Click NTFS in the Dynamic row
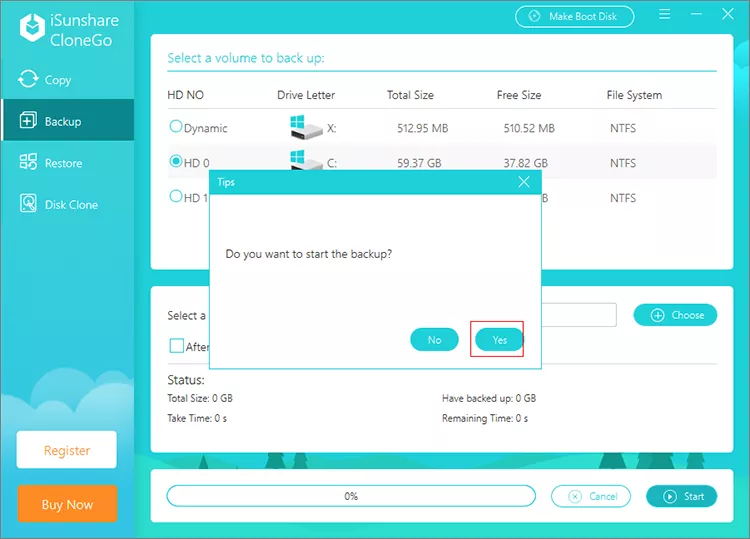The height and width of the screenshot is (539, 750). pyautogui.click(x=623, y=128)
